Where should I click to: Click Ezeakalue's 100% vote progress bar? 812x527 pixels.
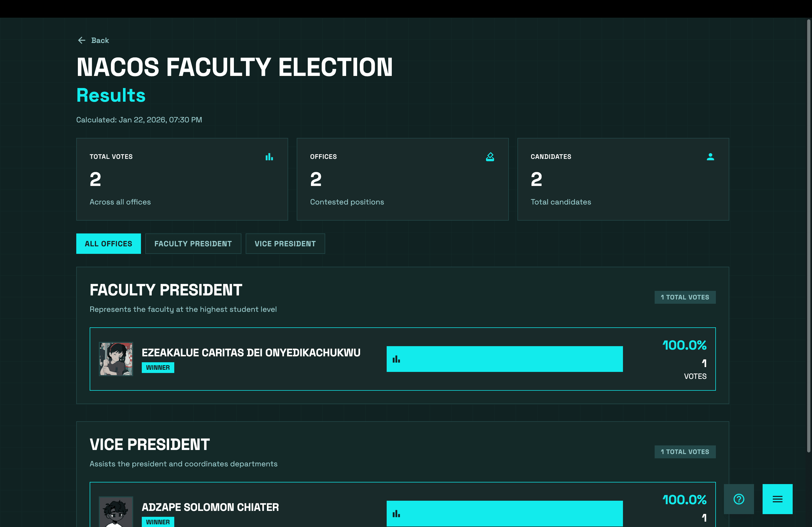click(x=505, y=359)
